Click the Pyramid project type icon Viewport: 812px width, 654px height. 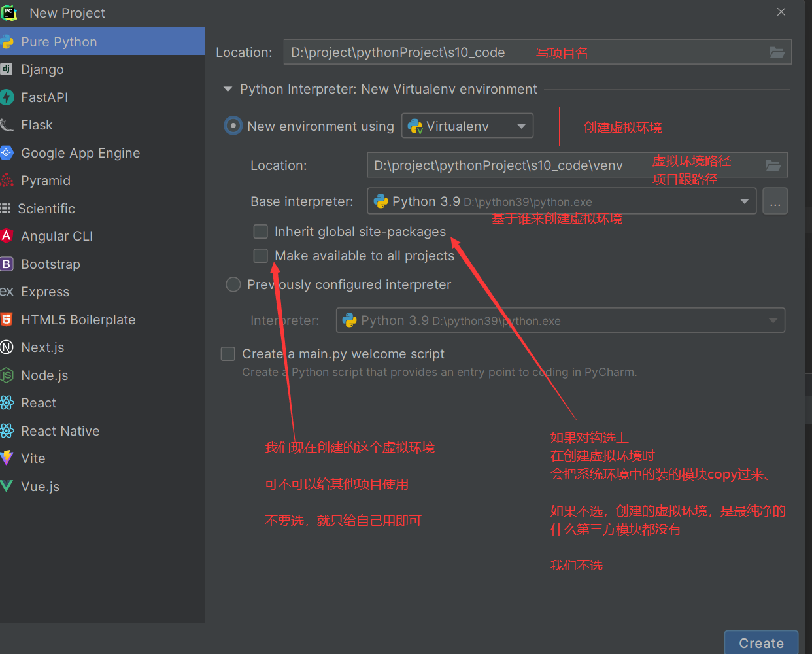coord(7,181)
